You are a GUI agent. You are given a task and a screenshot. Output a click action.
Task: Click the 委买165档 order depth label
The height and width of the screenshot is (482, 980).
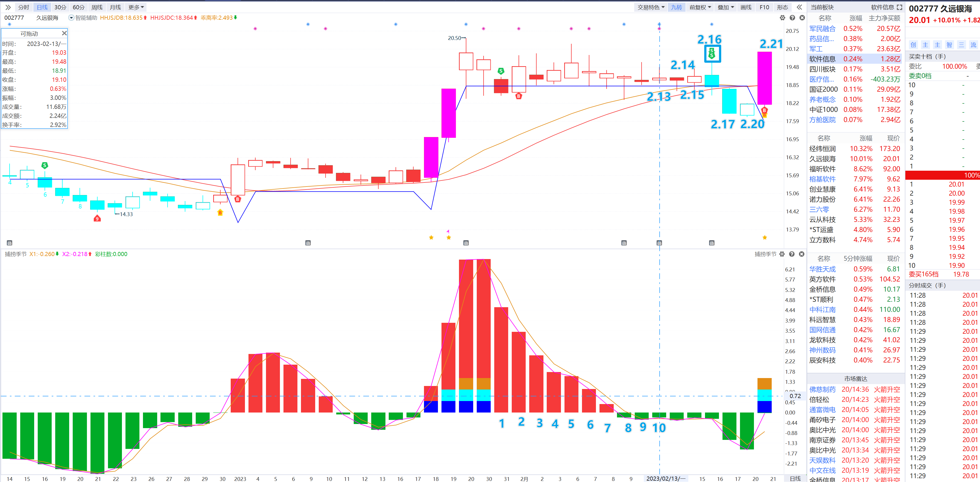[923, 274]
